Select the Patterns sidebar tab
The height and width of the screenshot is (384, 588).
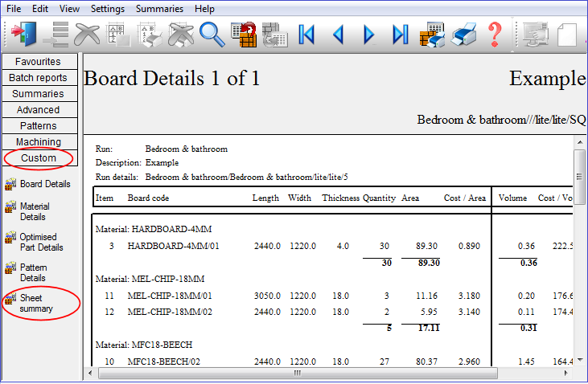pos(39,126)
